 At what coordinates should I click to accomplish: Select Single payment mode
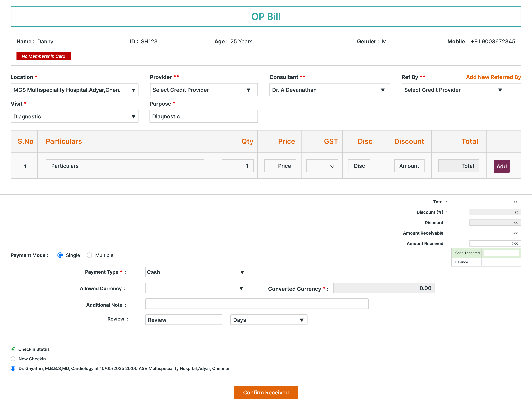tap(60, 255)
